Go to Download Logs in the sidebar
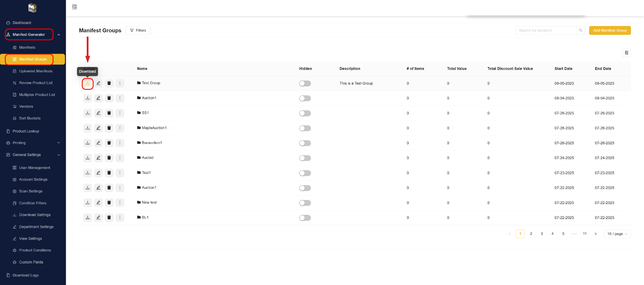The height and width of the screenshot is (285, 644). pyautogui.click(x=25, y=275)
